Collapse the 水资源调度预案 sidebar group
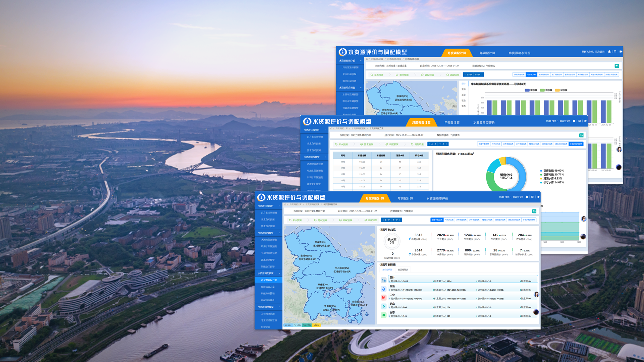The image size is (644, 362). tap(279, 307)
